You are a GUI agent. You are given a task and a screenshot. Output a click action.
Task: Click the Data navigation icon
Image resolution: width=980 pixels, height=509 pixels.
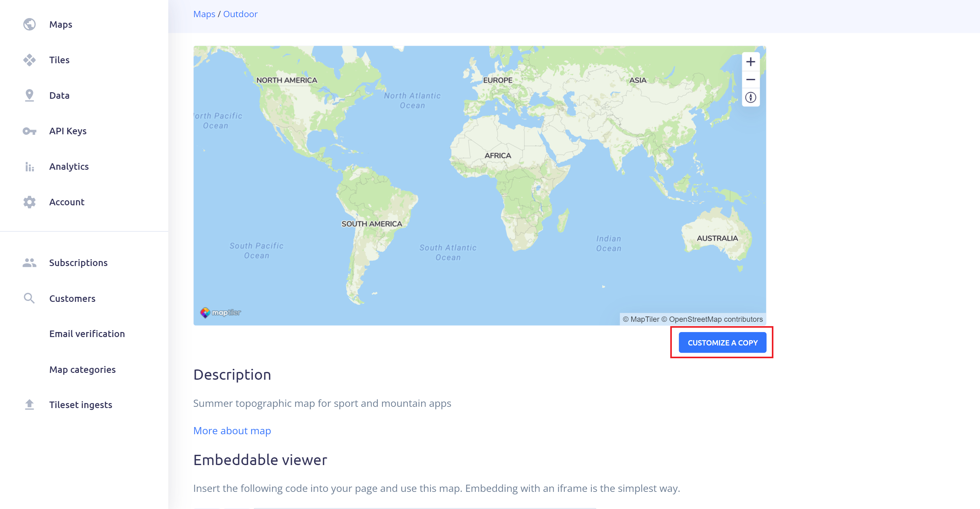point(30,95)
